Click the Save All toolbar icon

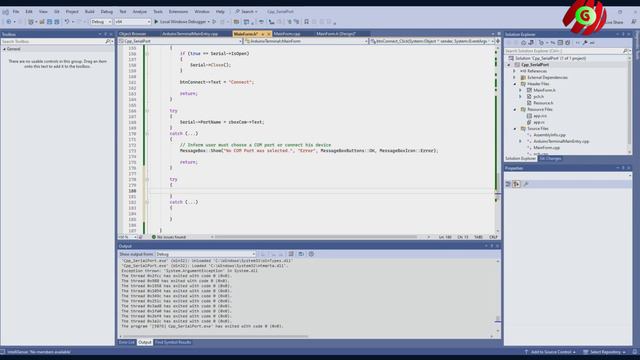(x=57, y=22)
